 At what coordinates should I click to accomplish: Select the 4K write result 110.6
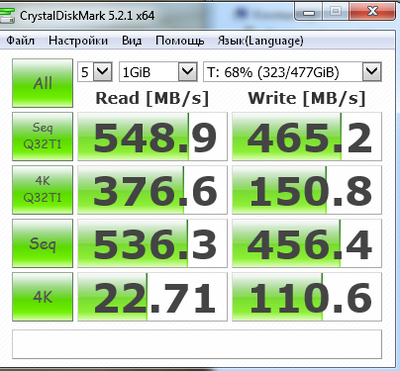pyautogui.click(x=307, y=297)
